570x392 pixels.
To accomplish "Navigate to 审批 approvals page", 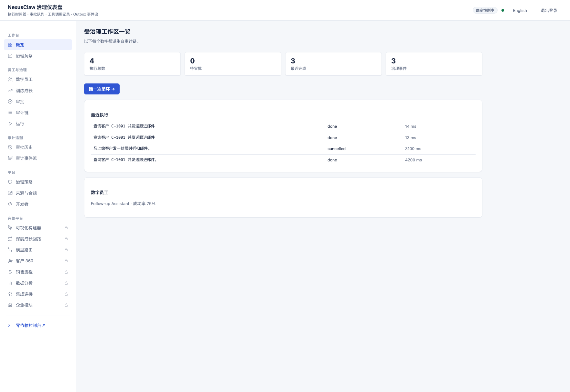I will [x=38, y=102].
